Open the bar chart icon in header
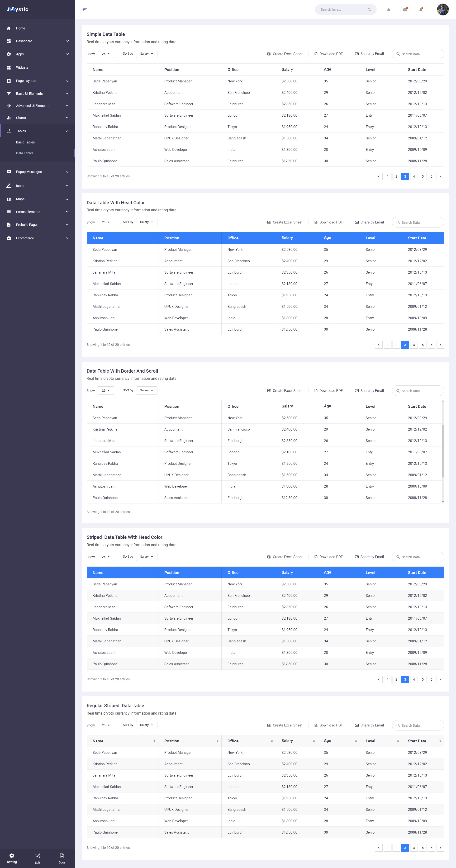456x868 pixels. [x=388, y=9]
